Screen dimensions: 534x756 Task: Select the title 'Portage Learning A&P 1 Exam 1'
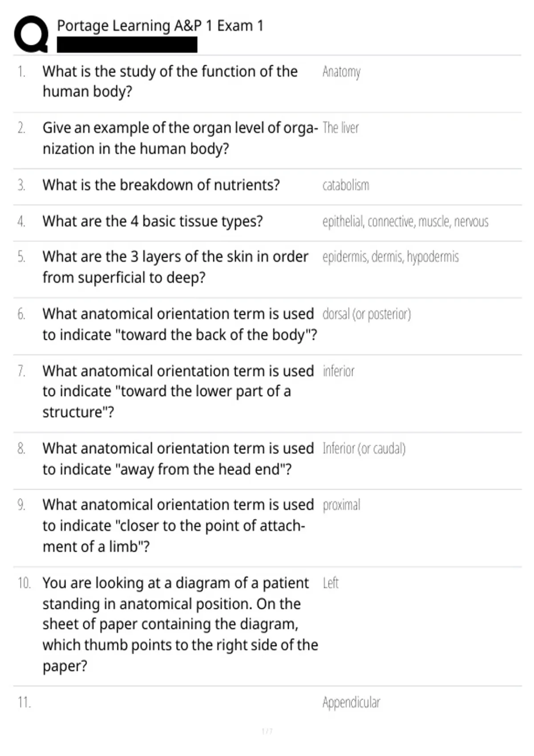(160, 26)
